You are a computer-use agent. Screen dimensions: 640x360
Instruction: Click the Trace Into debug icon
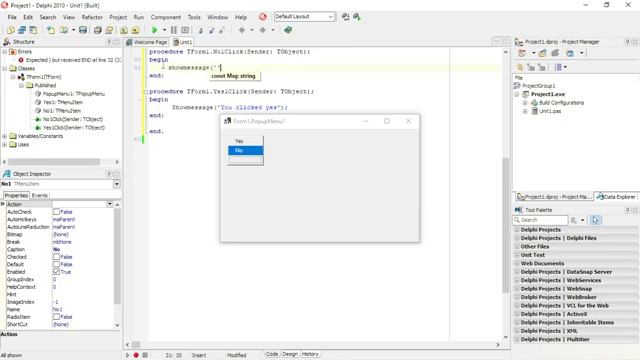pos(200,30)
